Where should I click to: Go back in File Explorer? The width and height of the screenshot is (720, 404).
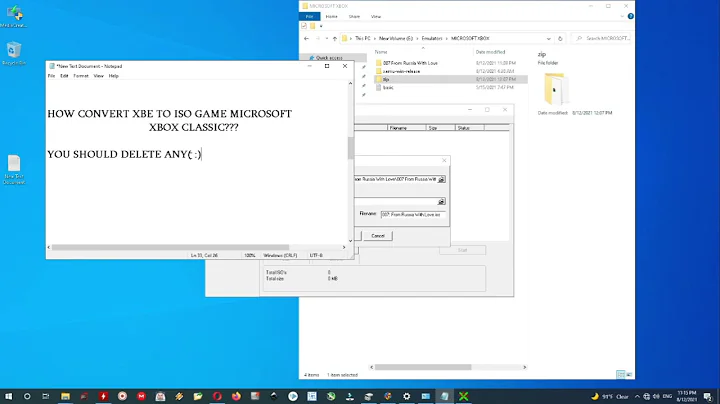coord(307,39)
